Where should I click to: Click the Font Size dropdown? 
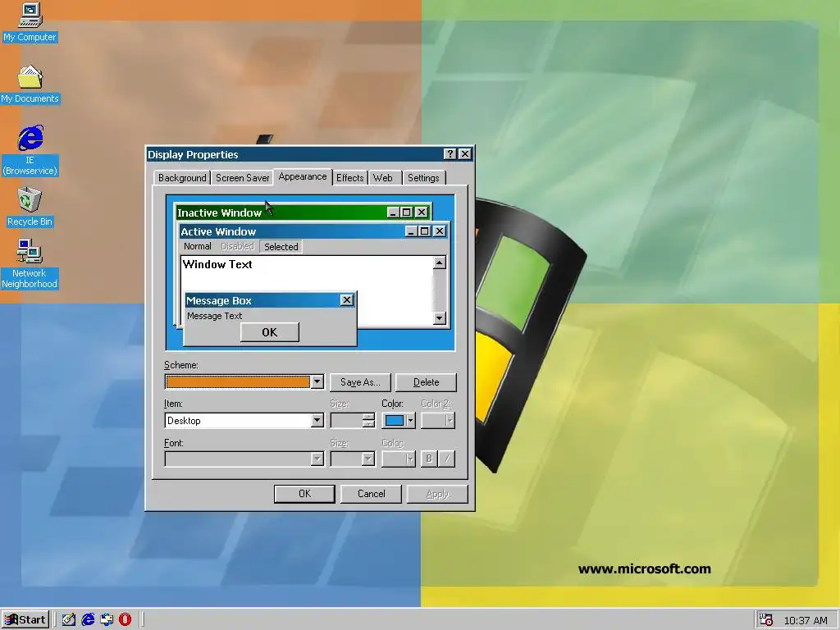pos(353,459)
